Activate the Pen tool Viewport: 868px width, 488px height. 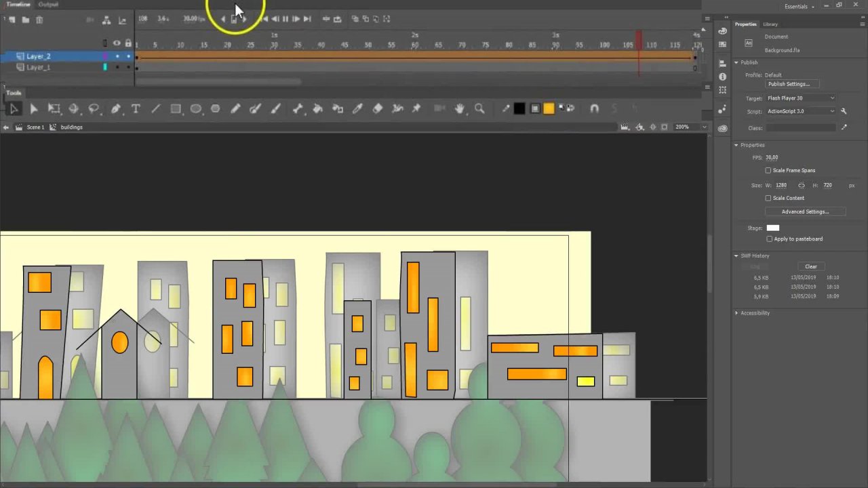click(x=116, y=108)
